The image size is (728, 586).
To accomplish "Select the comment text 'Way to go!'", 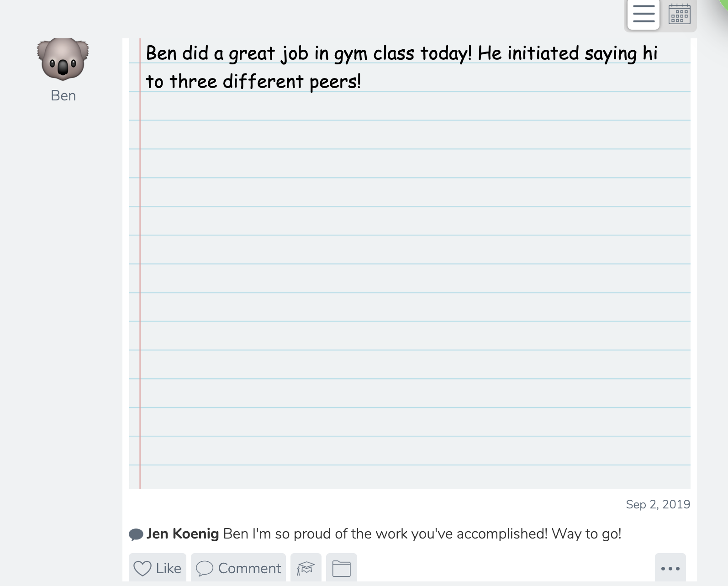I will click(586, 534).
